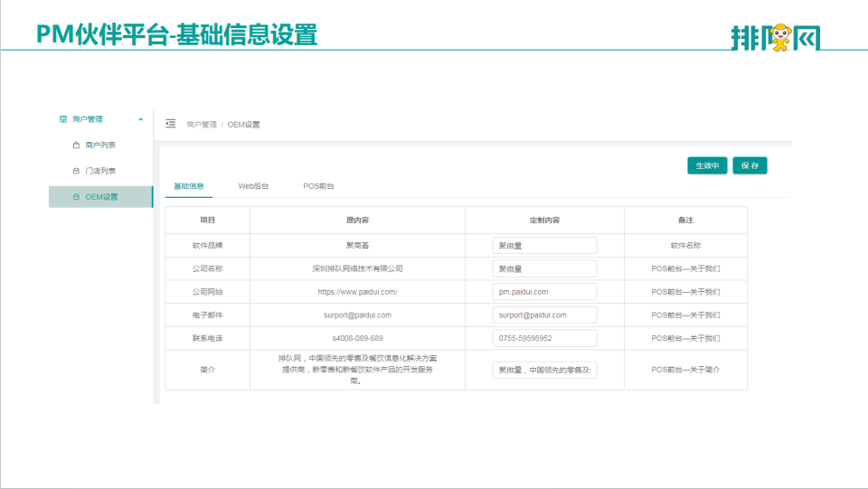Focus the pm.paidui.com website field
The width and height of the screenshot is (868, 489).
[544, 292]
